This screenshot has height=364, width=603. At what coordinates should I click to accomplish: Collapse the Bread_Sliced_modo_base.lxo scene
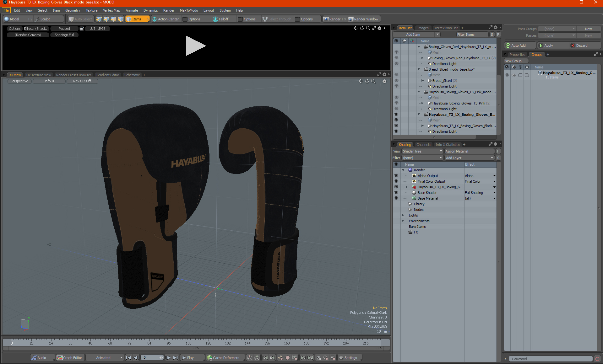[419, 69]
